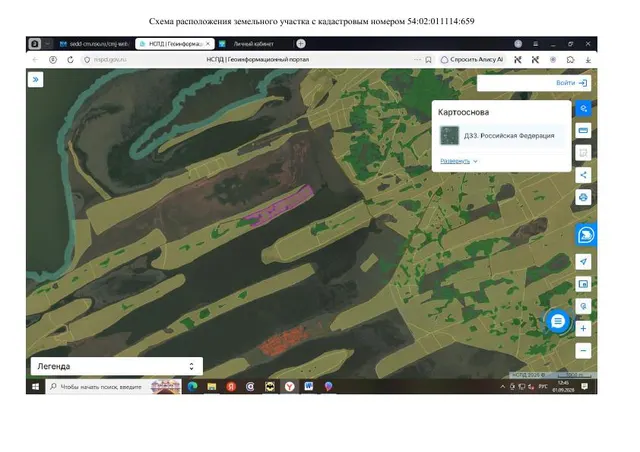Expand the Легенда panel
This screenshot has height=452, width=640.
click(x=117, y=366)
